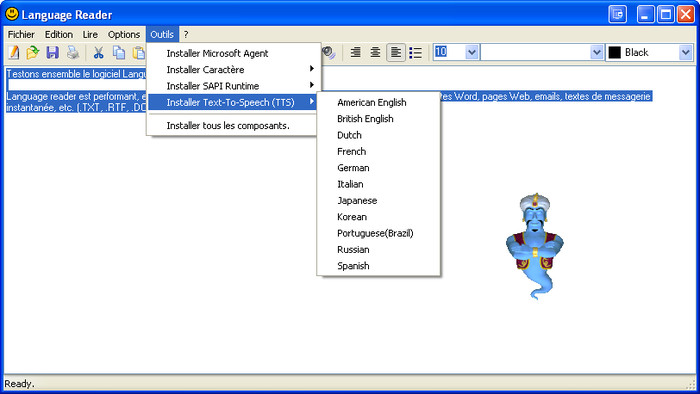Open the Fichier menu
This screenshot has height=394, width=700.
pos(21,34)
